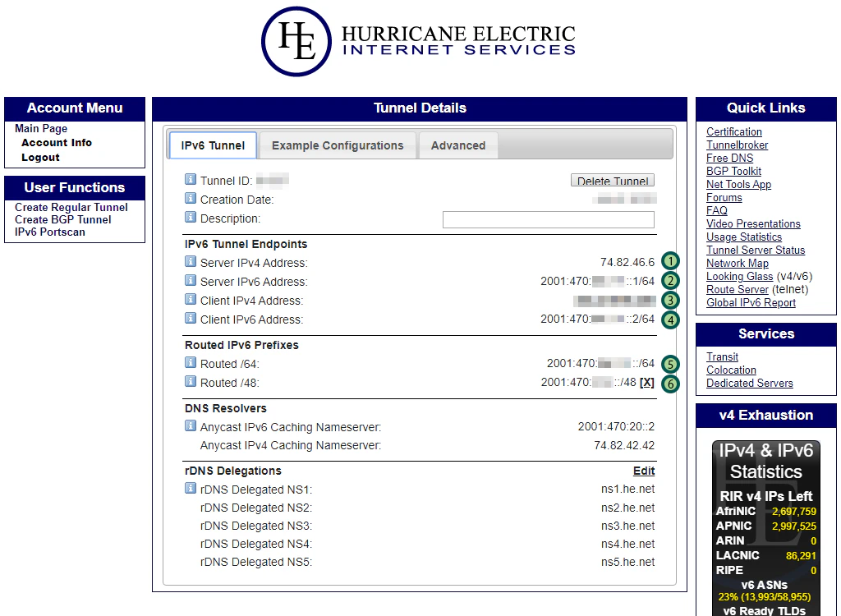
Task: Click info icon next to Client IPv4 Address
Action: pos(191,299)
